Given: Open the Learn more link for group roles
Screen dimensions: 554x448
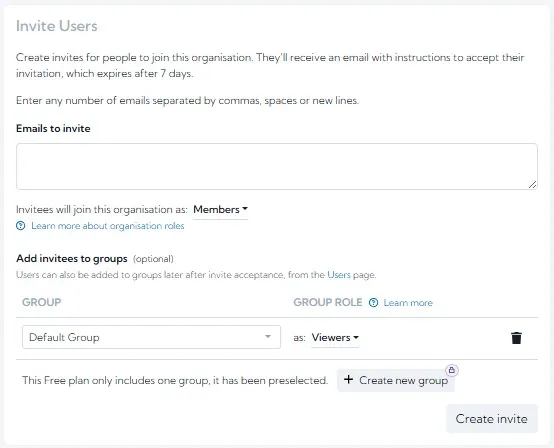Looking at the screenshot, I should (408, 303).
